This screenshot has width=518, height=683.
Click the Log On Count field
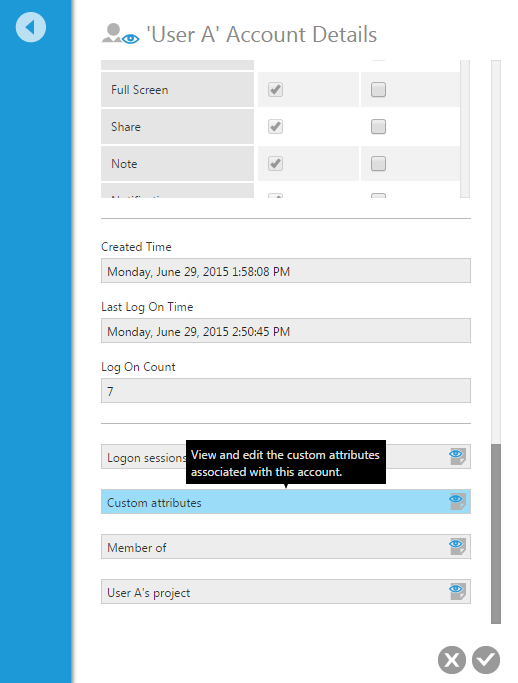[286, 390]
